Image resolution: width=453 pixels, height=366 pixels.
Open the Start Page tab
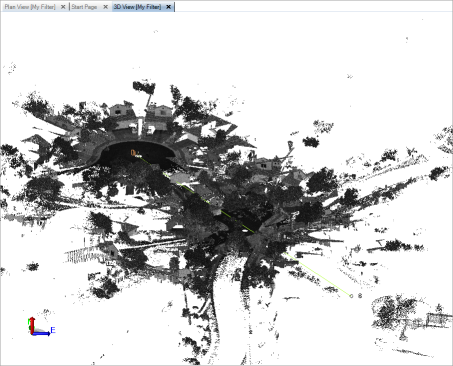(x=84, y=7)
